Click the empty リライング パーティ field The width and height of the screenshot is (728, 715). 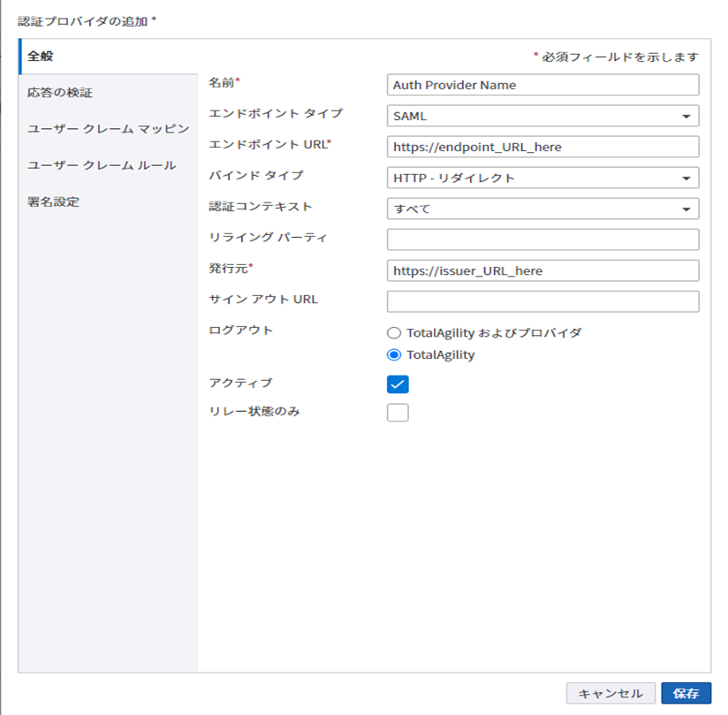click(x=542, y=239)
